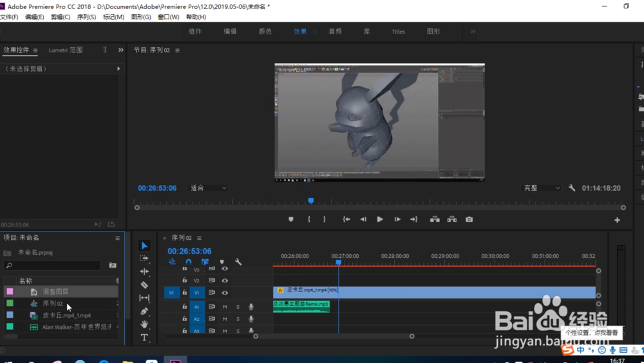Switch to the 颜色 workspace
This screenshot has width=644, height=363.
click(x=265, y=32)
